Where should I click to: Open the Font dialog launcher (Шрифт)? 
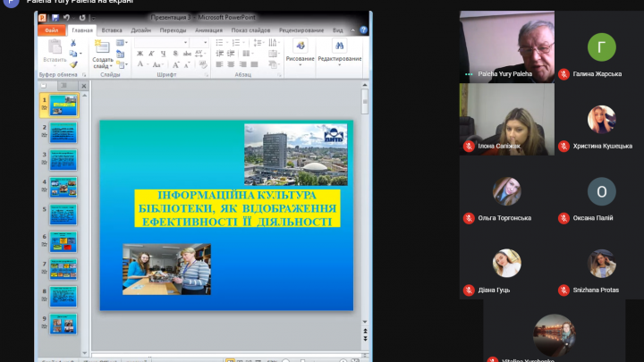207,75
